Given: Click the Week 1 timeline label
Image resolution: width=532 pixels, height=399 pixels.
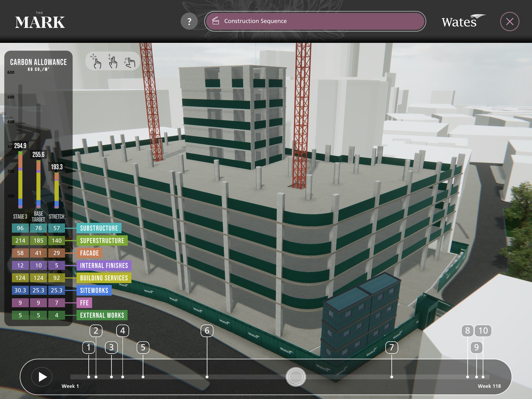Looking at the screenshot, I should [x=70, y=386].
